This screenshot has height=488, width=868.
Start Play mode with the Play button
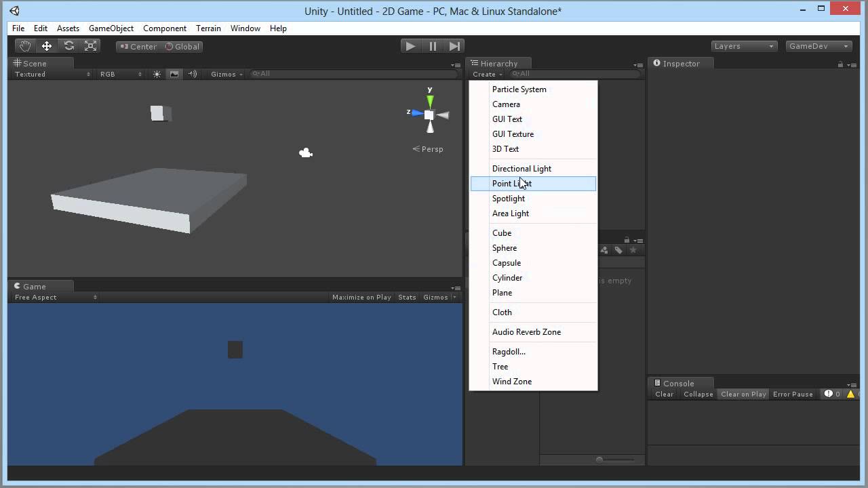tap(410, 46)
